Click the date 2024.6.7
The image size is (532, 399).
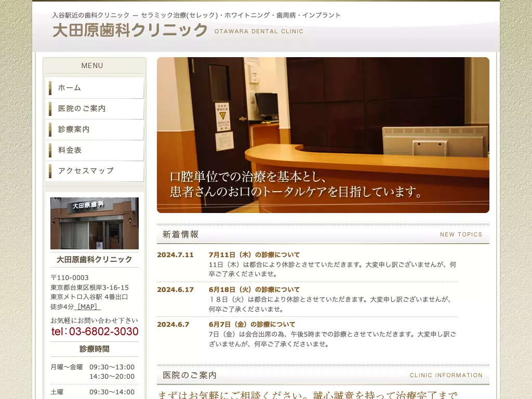[x=173, y=324]
